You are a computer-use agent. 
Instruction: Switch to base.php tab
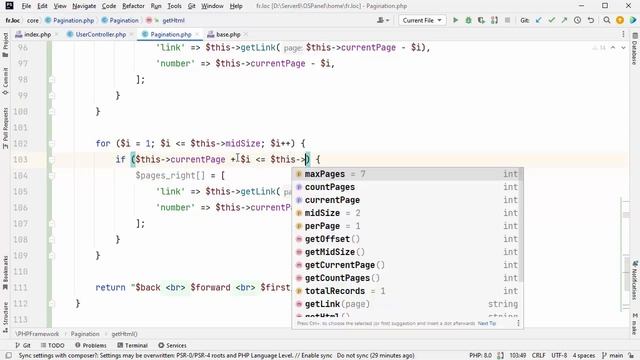[x=228, y=34]
